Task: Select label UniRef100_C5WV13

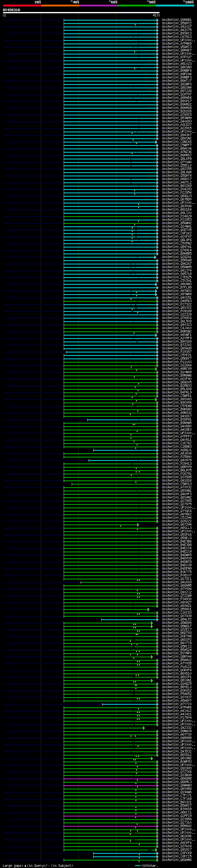Action: pos(176,484)
